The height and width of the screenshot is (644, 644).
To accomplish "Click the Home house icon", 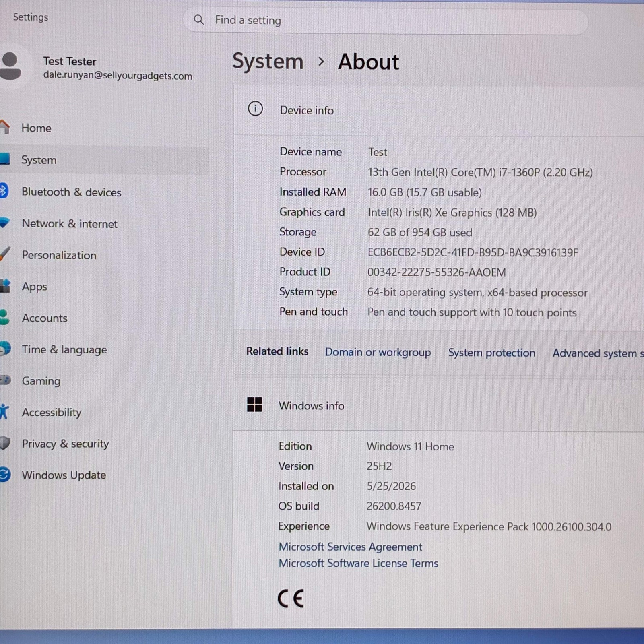I will (x=4, y=127).
